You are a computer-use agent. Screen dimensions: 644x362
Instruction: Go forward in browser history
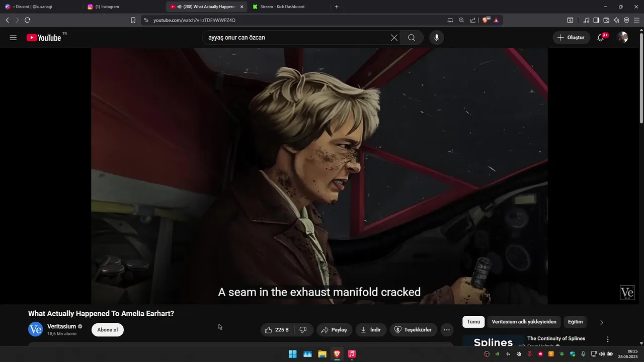point(17,20)
